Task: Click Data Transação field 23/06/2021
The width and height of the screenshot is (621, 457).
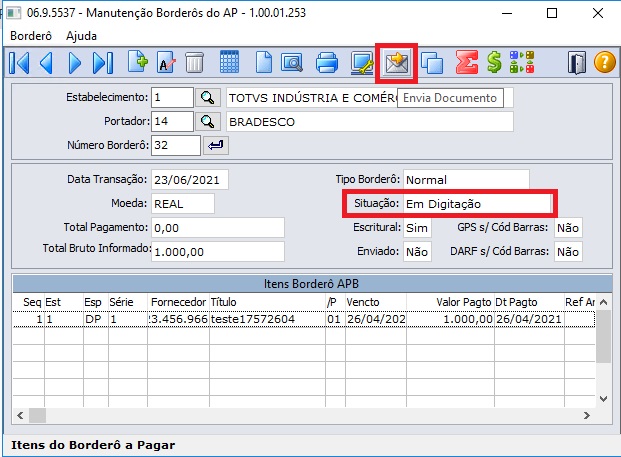Action: point(190,180)
